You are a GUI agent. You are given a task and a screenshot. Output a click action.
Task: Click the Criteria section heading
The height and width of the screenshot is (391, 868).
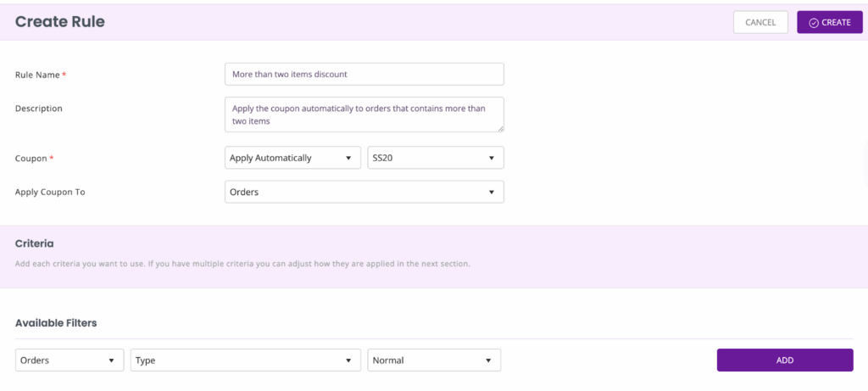tap(34, 243)
